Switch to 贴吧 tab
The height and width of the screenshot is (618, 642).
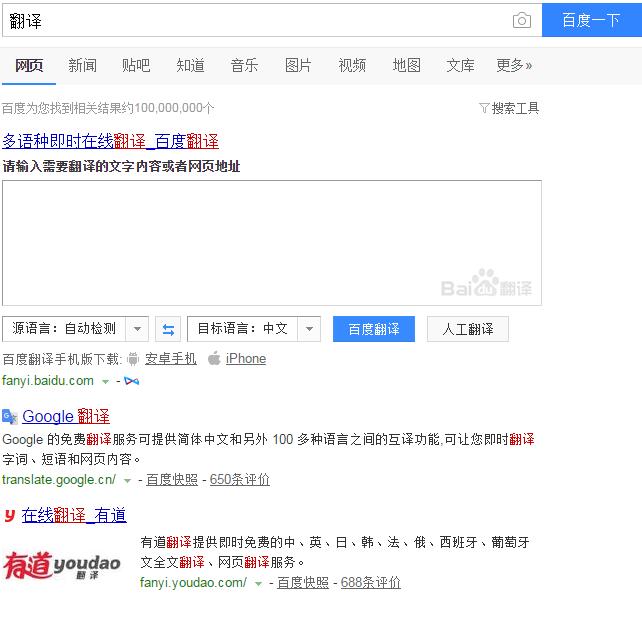(x=136, y=66)
